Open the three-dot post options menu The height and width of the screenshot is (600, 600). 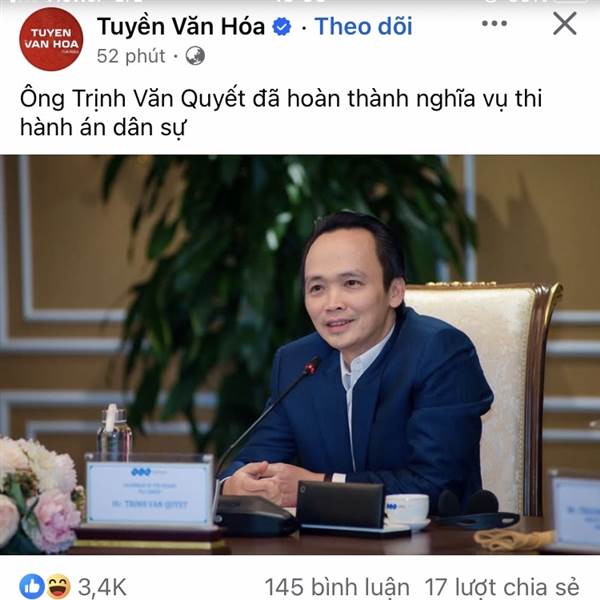pyautogui.click(x=494, y=24)
